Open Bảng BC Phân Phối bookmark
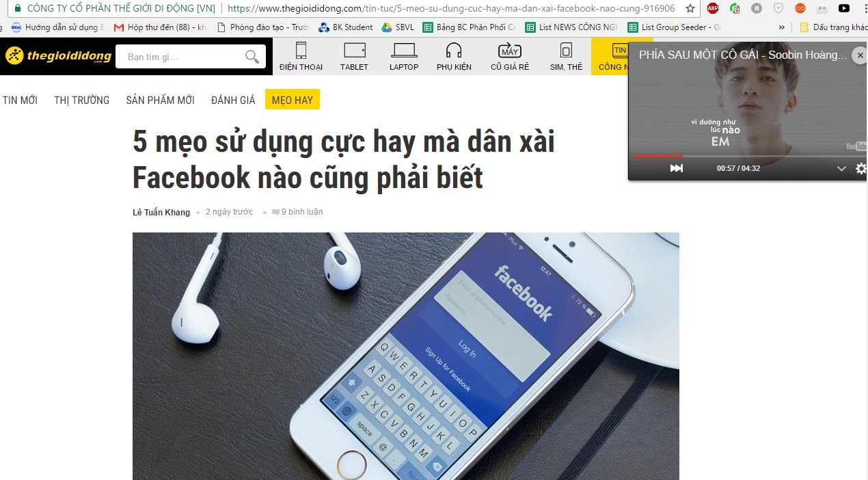Viewport: 868px width, 480px height. point(470,27)
